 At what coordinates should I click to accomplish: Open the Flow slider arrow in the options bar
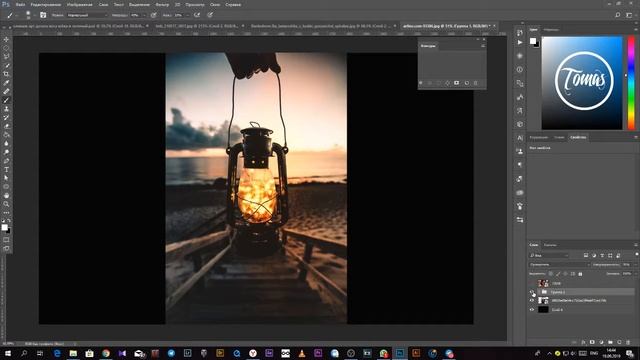point(187,15)
